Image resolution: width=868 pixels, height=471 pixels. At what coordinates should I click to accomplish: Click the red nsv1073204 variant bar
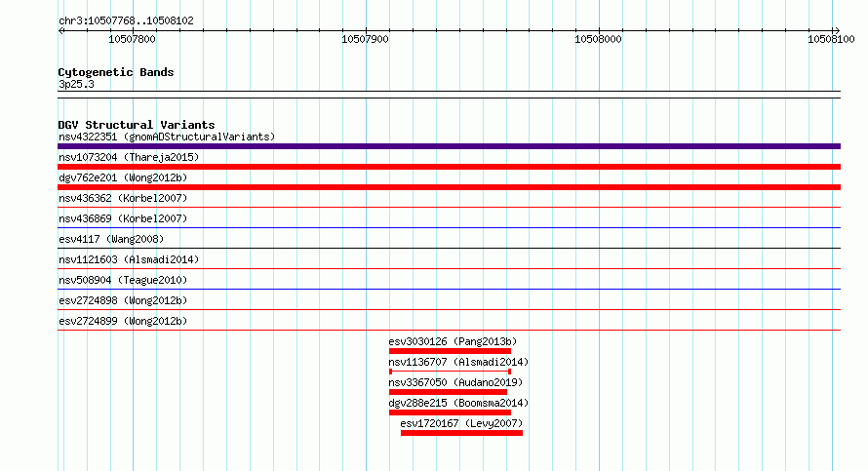(449, 167)
